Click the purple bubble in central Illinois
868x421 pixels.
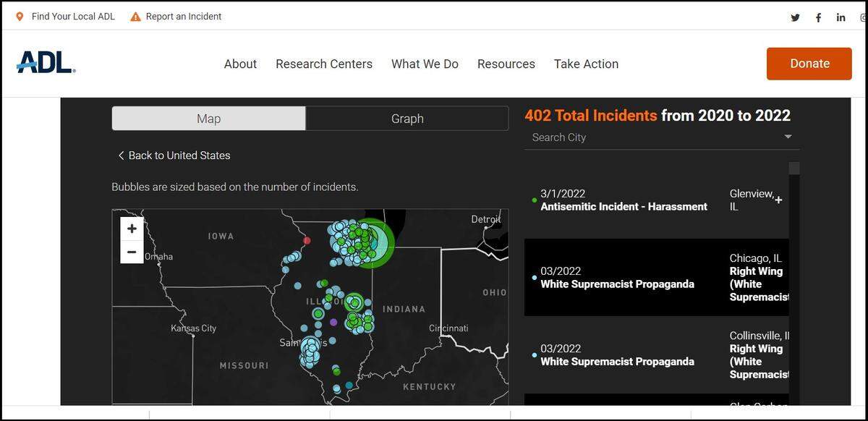click(333, 322)
